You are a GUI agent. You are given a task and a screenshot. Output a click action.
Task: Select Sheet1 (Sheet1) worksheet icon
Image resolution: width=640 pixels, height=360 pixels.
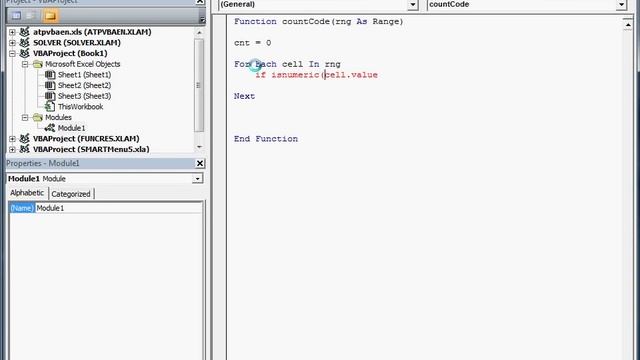50,75
